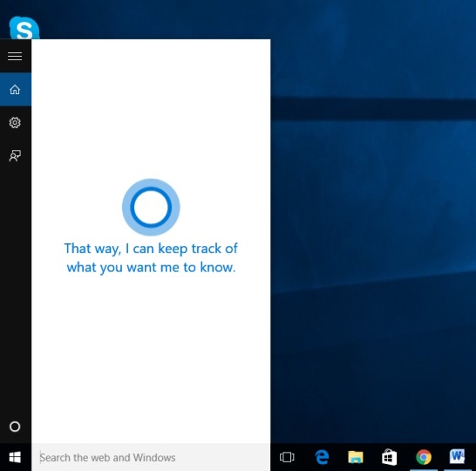
Task: Open Cortana Settings gear icon
Action: (15, 123)
